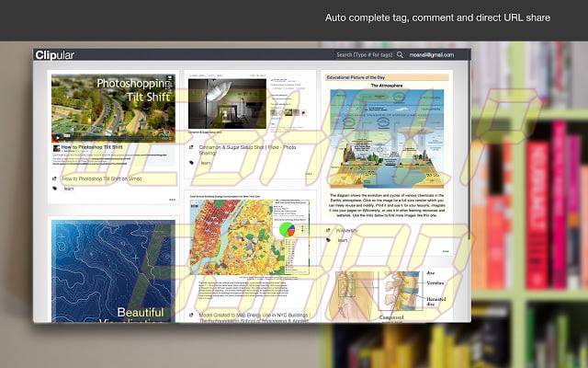The image size is (588, 368).
Task: Focus the Search (Type # for tags) field
Action: pyautogui.click(x=365, y=55)
